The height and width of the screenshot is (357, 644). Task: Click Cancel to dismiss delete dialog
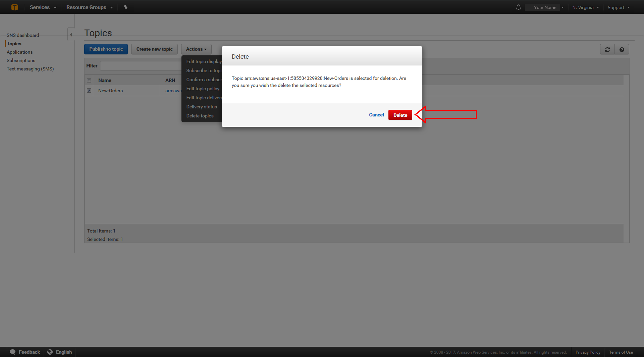point(376,115)
